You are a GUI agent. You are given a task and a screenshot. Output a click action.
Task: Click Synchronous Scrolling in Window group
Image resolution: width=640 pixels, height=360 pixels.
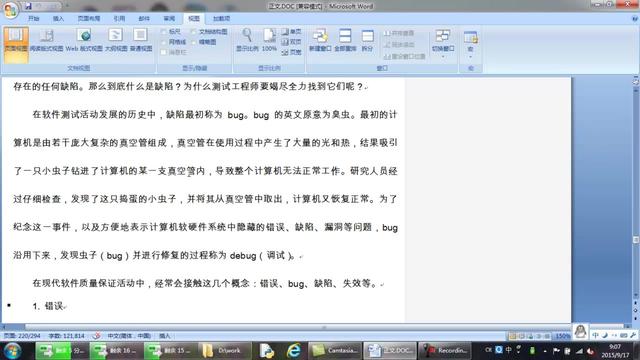point(399,44)
